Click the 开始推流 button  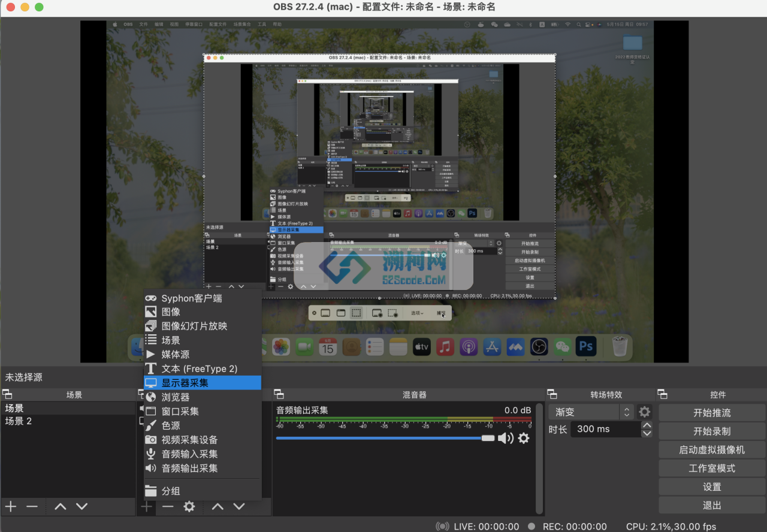pyautogui.click(x=712, y=413)
